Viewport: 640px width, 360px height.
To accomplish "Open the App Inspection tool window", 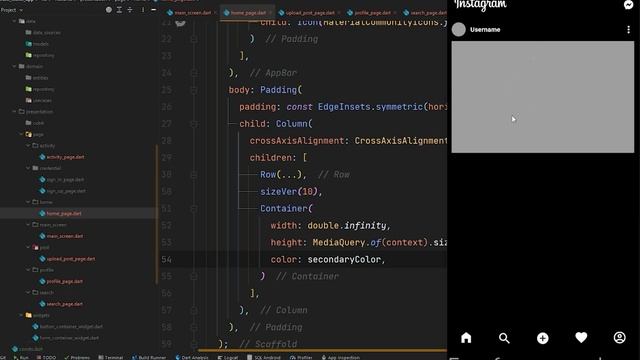I will (341, 357).
